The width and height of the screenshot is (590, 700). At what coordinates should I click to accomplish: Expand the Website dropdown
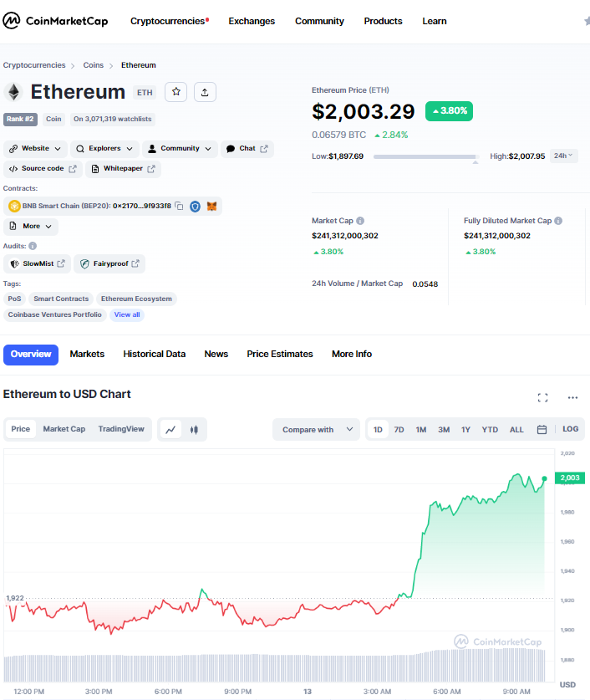point(35,149)
